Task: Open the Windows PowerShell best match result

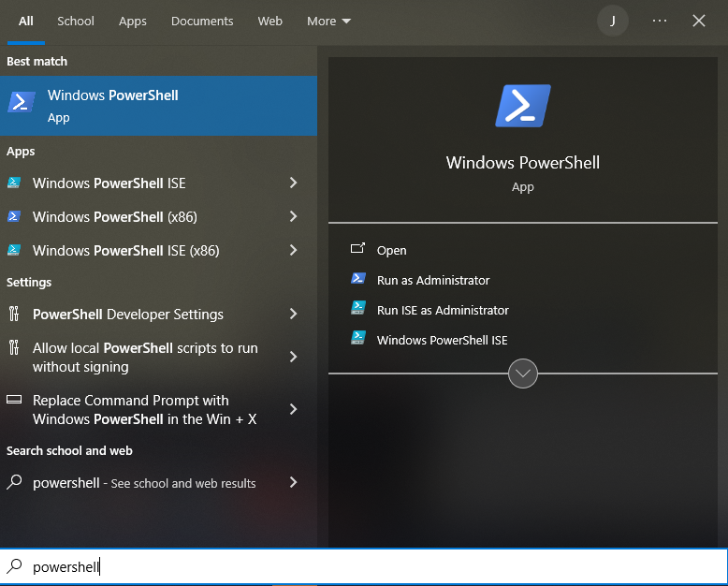Action: point(158,106)
